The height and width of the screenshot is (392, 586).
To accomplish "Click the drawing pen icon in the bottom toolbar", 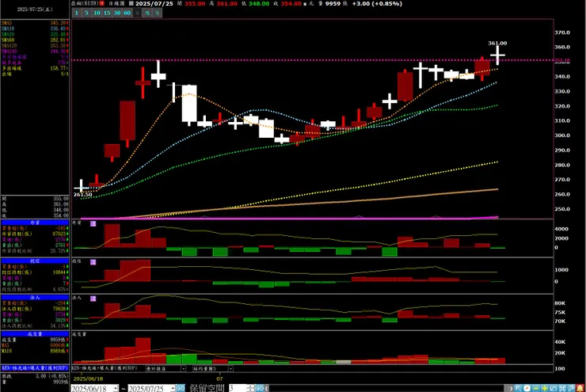I will [x=571, y=389].
